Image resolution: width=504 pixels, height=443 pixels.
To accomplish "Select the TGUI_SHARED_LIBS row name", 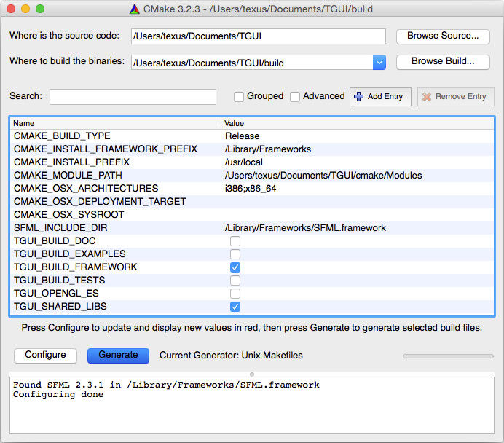I will (60, 307).
